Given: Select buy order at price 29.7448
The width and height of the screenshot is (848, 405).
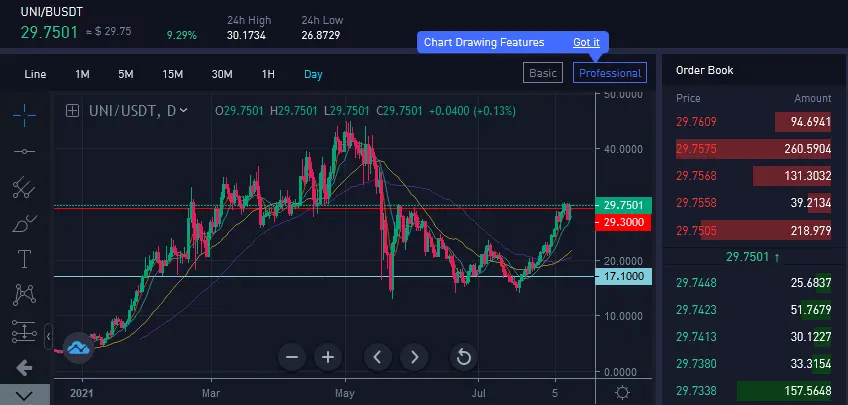Looking at the screenshot, I should [753, 282].
